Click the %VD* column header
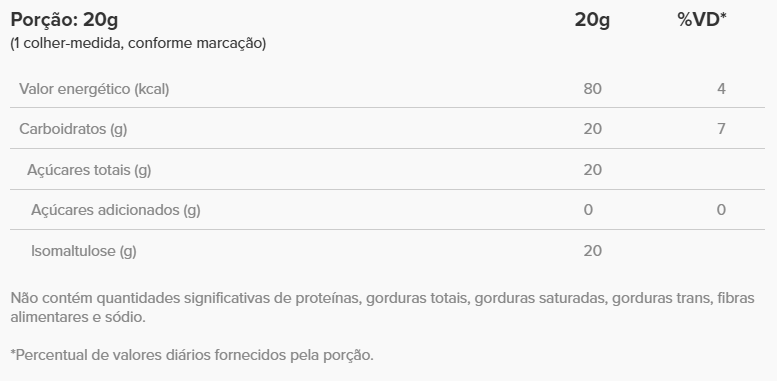The image size is (777, 381). click(702, 19)
